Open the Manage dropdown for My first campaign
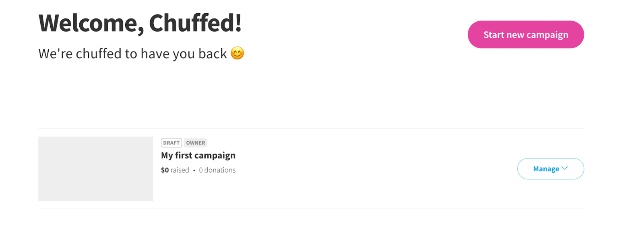The width and height of the screenshot is (644, 245). click(551, 169)
